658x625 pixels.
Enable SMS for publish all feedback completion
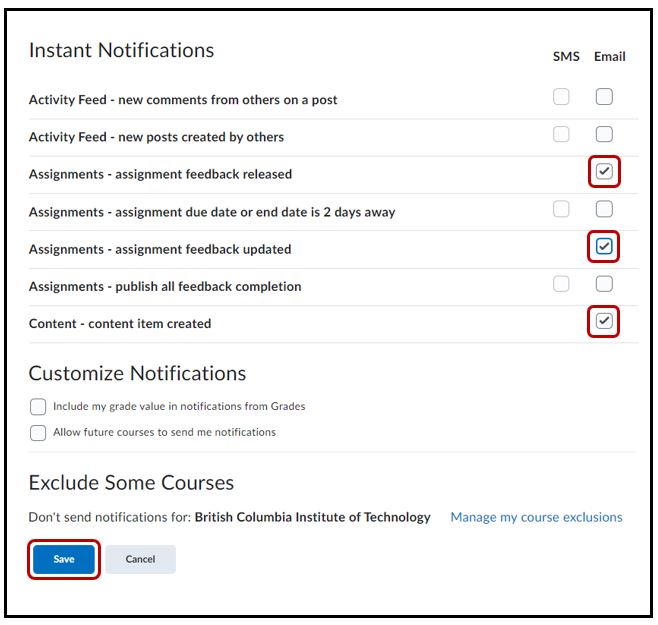tap(562, 284)
